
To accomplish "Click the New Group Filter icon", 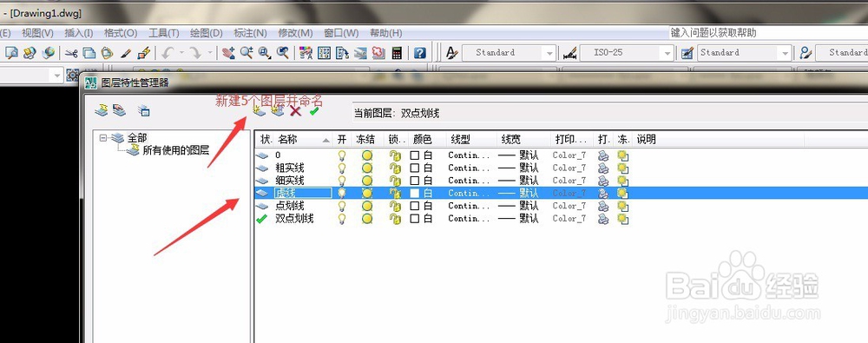I will coord(119,109).
